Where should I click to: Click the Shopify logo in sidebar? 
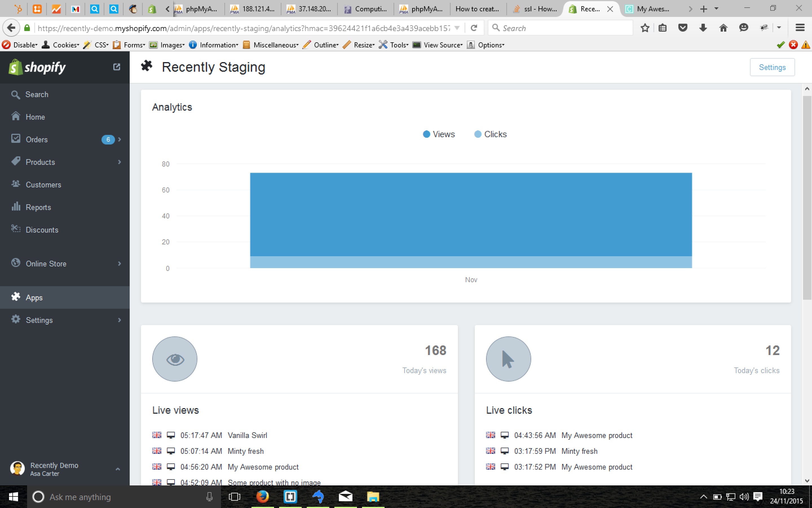tap(37, 67)
